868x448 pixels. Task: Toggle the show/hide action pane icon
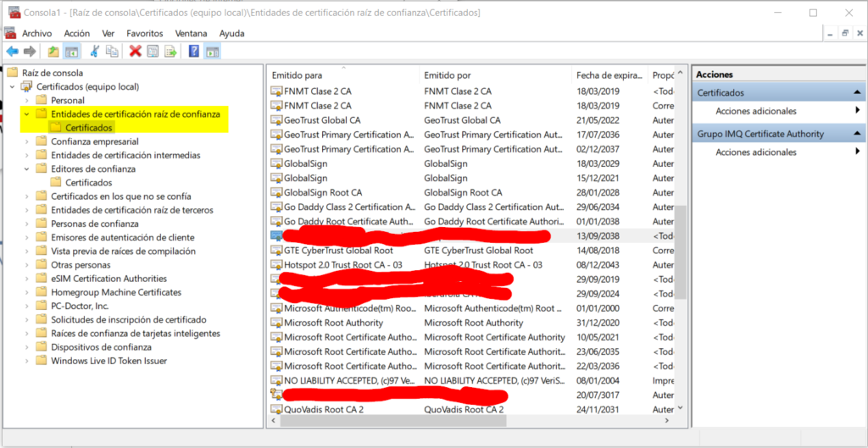(x=213, y=52)
